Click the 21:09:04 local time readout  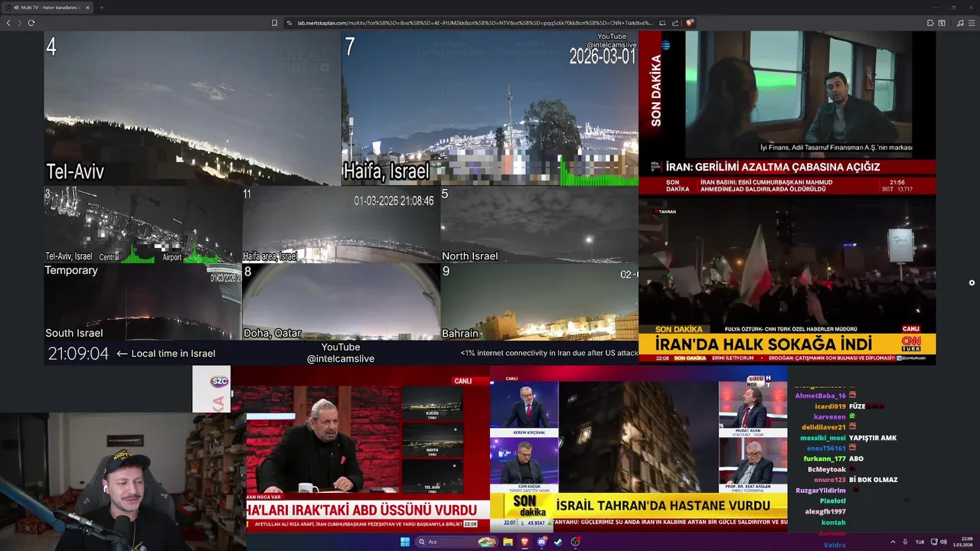tap(78, 354)
